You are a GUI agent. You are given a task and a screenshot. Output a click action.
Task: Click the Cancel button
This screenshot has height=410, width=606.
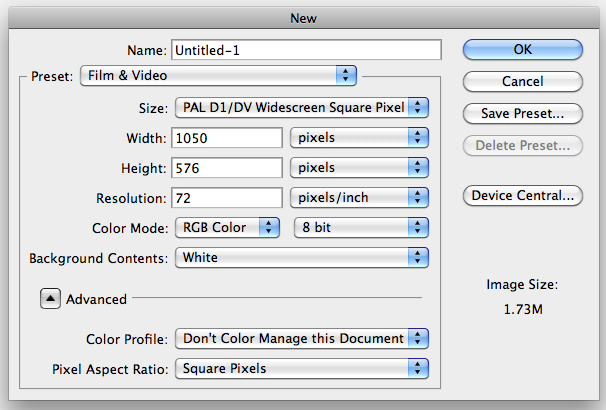522,81
